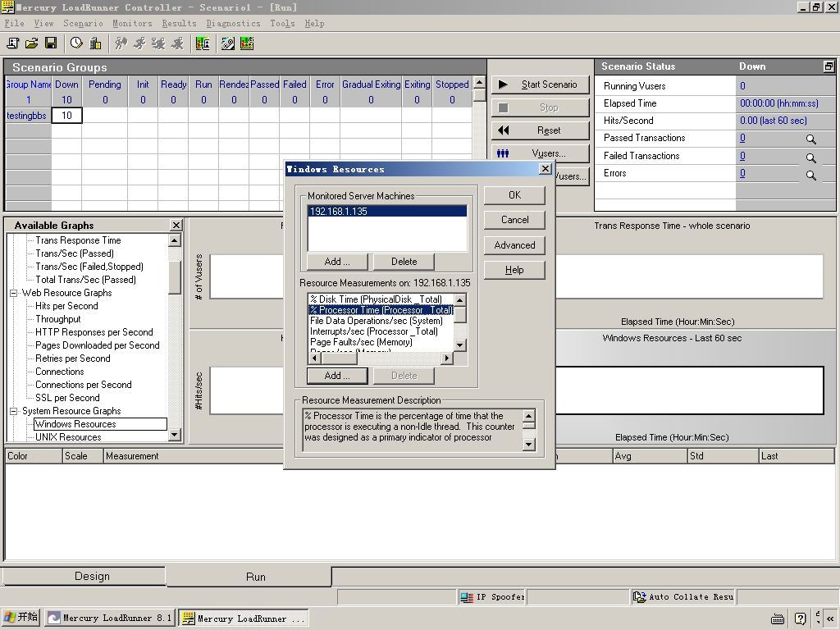
Task: Open the Scenario menu
Action: click(83, 23)
